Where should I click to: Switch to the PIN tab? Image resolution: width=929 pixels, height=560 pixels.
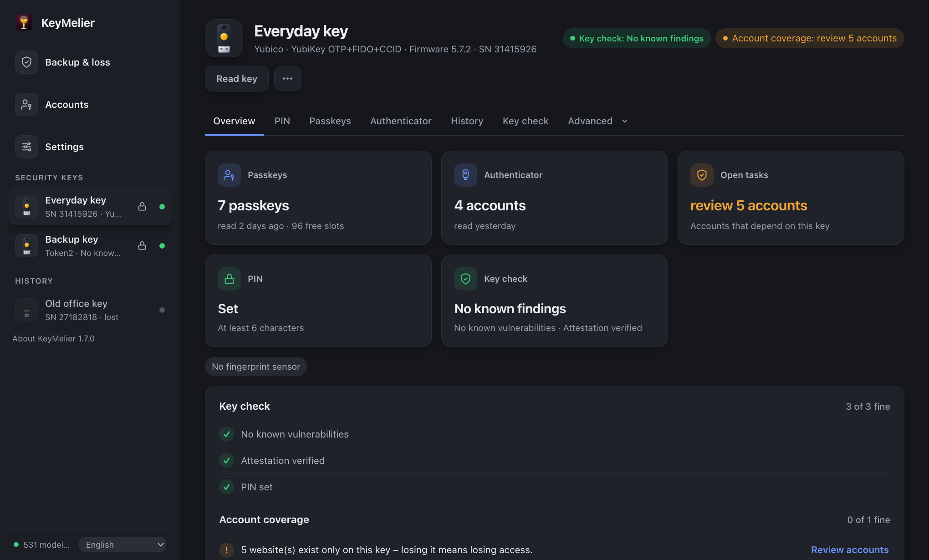click(282, 121)
